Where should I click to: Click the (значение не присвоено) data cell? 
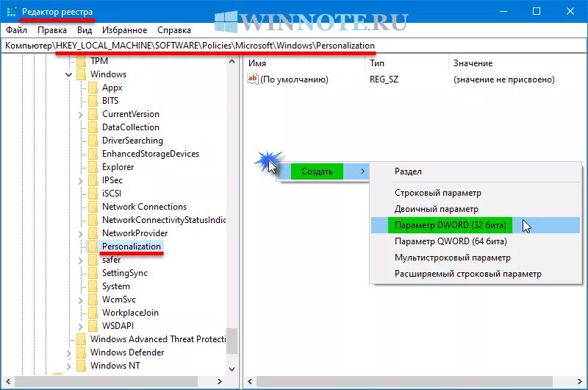click(x=503, y=79)
